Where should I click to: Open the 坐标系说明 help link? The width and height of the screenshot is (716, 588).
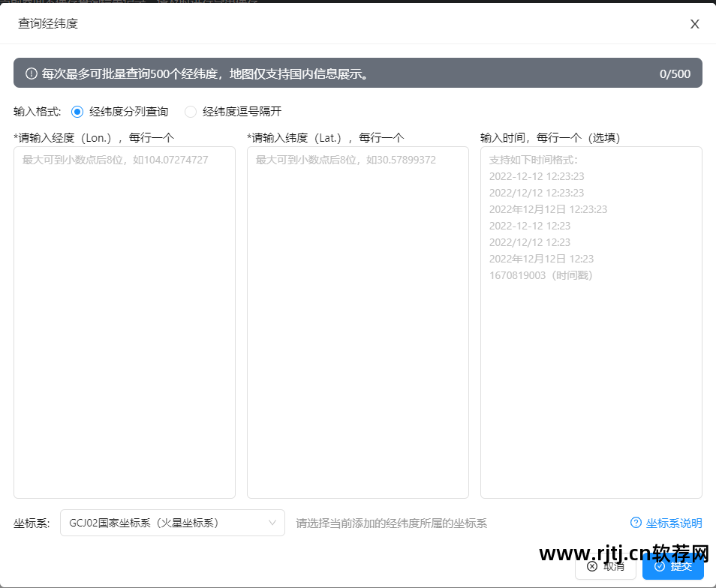coord(673,523)
